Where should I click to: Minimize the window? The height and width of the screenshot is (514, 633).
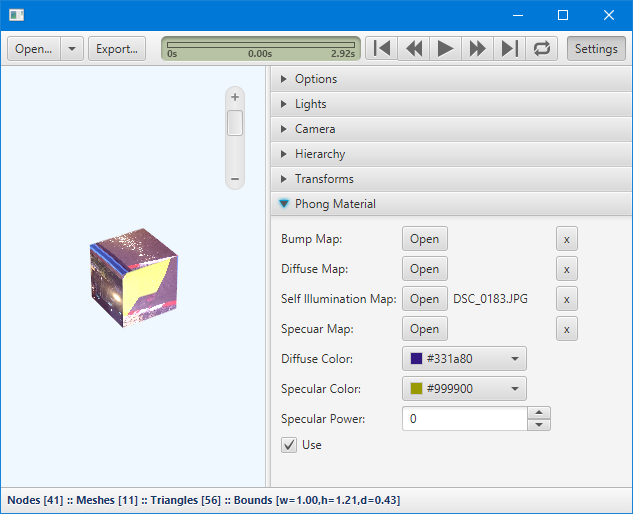518,15
